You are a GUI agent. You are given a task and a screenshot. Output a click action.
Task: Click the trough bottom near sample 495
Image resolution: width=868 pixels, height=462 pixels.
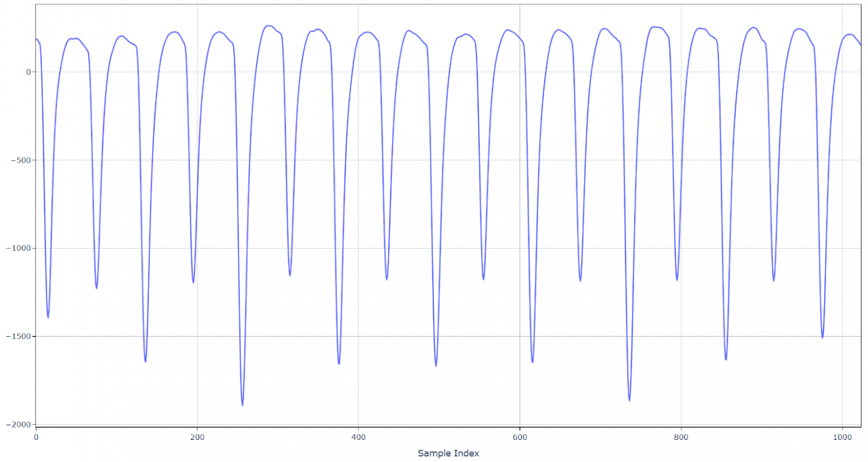point(436,365)
